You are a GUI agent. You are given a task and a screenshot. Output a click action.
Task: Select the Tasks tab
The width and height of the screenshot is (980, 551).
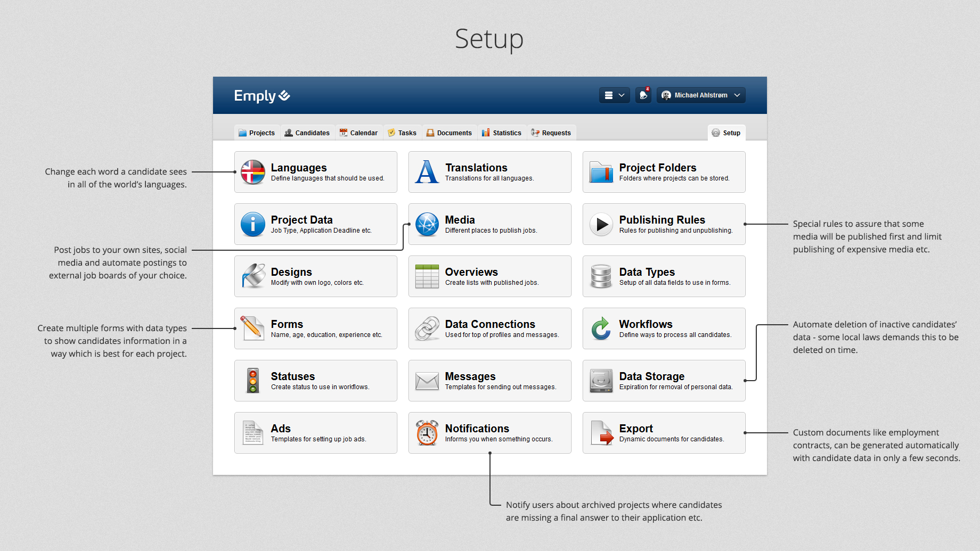pyautogui.click(x=402, y=133)
